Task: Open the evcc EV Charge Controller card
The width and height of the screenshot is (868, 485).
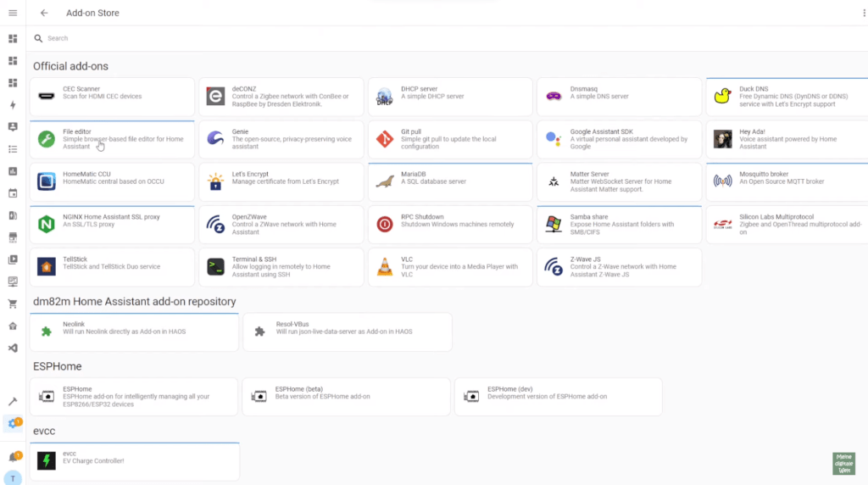Action: (134, 461)
